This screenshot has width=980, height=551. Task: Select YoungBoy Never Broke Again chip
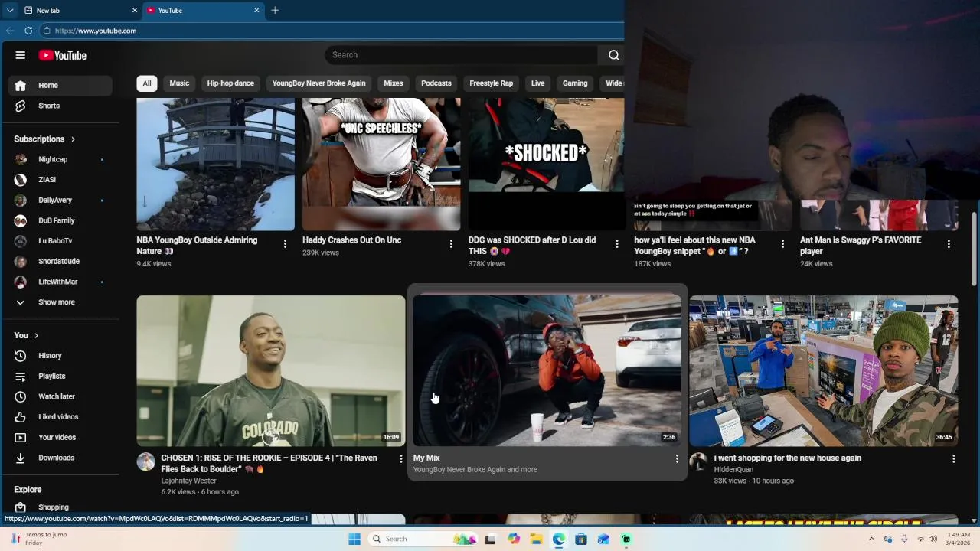(318, 83)
